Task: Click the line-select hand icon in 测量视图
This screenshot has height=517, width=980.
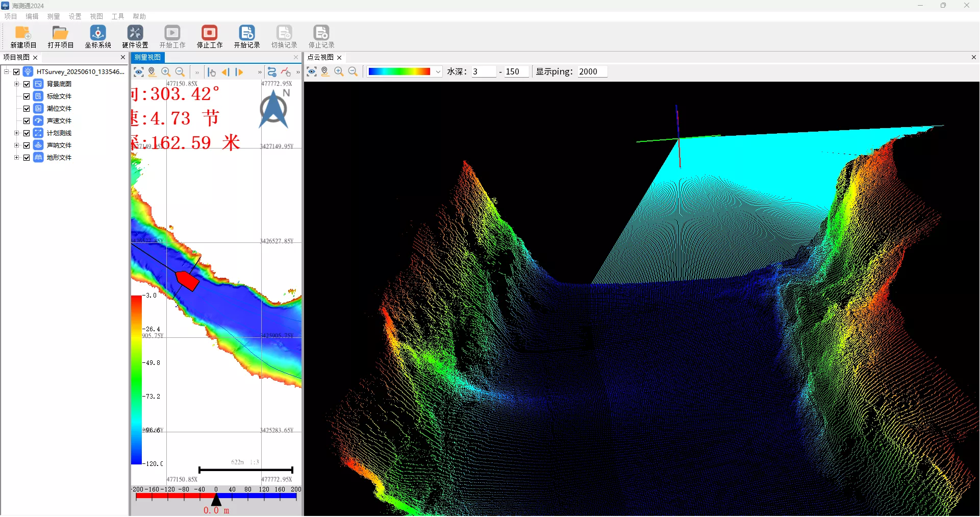Action: [212, 72]
